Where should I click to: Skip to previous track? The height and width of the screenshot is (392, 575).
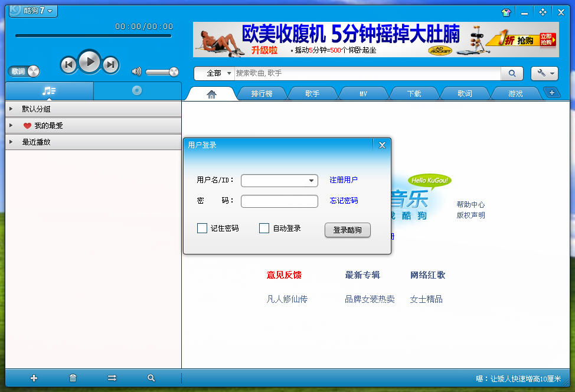(68, 65)
